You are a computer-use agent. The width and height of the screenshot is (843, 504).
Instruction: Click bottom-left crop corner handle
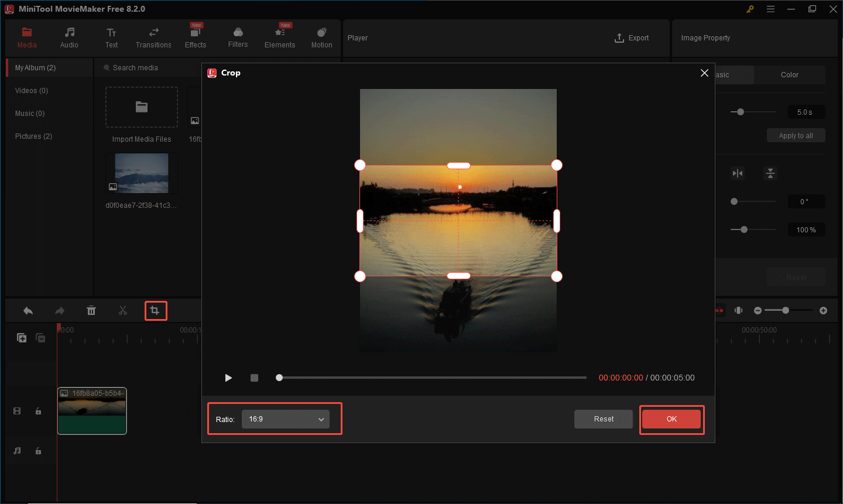pos(360,276)
